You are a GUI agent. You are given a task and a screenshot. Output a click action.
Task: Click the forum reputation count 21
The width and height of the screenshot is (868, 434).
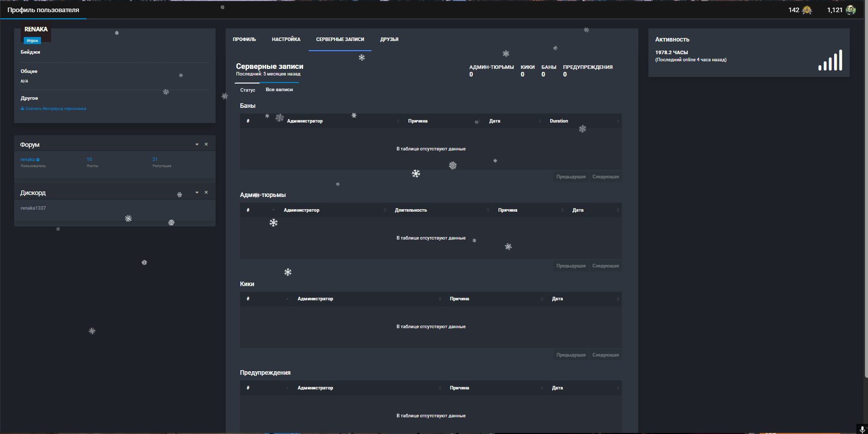pos(155,160)
